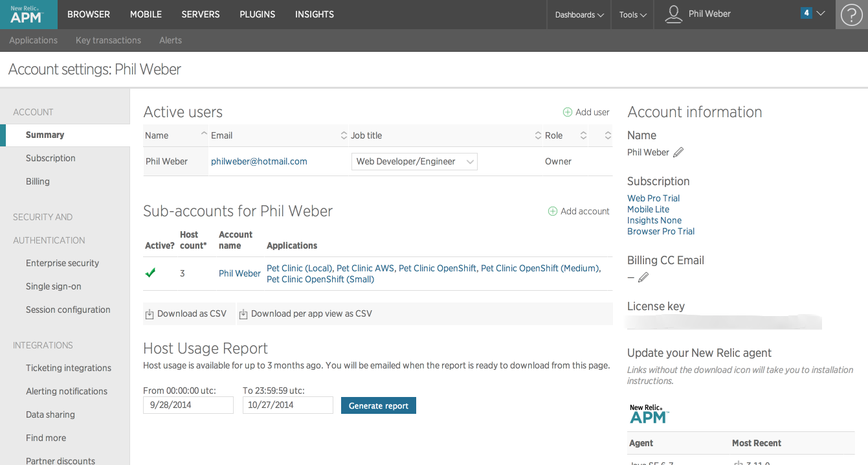
Task: Click the Add account link
Action: (585, 211)
